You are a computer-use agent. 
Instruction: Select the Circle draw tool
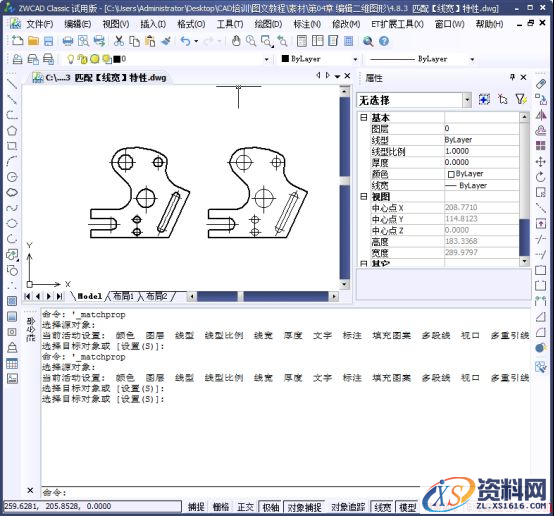(12, 177)
